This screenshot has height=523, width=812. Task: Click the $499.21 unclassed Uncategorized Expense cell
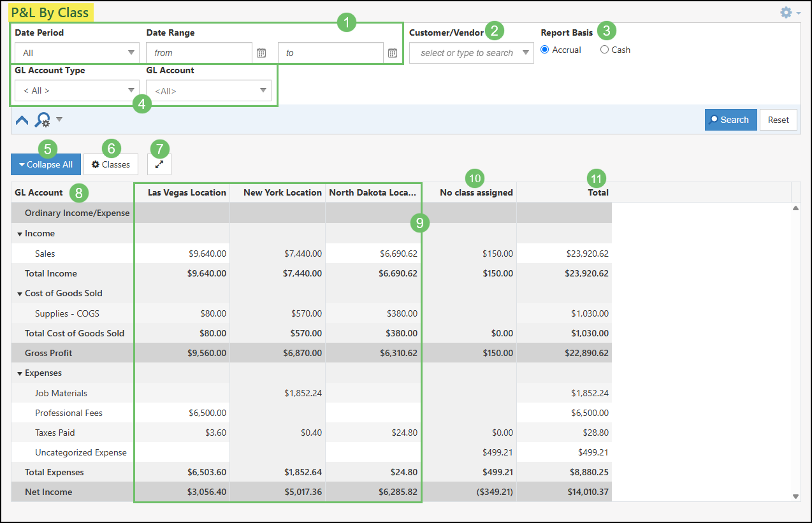[498, 452]
